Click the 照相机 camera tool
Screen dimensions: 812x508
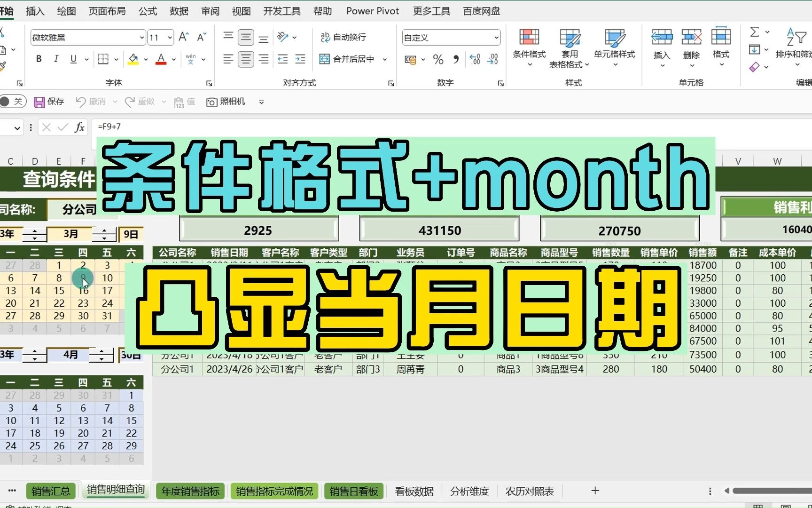click(x=226, y=102)
